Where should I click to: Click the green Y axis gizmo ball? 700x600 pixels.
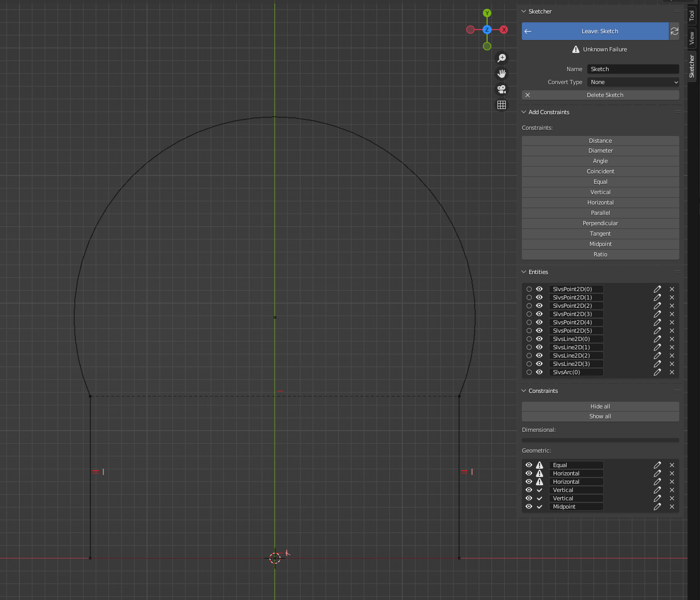click(487, 13)
